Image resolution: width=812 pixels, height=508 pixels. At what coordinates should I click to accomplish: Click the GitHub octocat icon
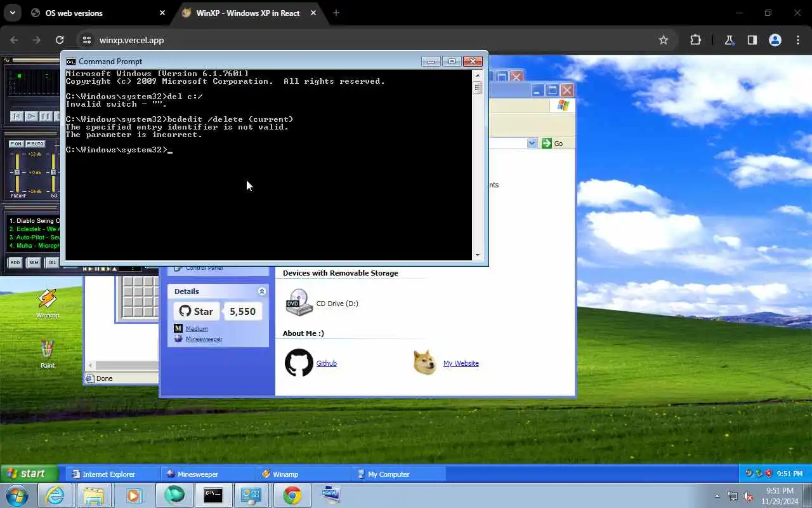tap(299, 363)
